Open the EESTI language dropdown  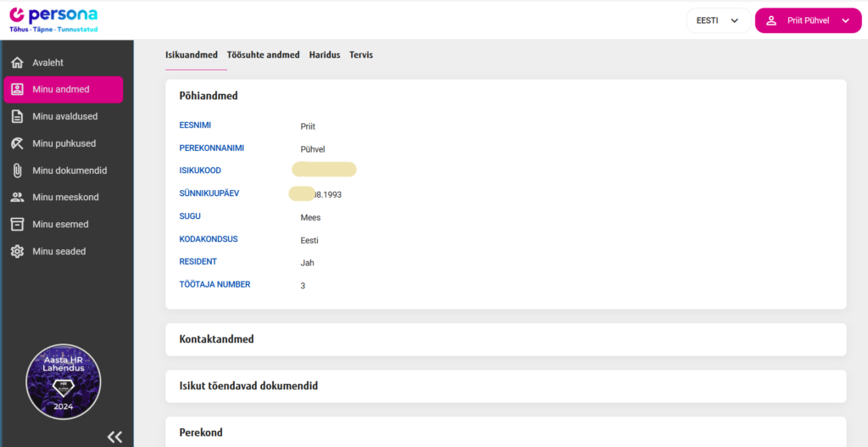coord(717,20)
